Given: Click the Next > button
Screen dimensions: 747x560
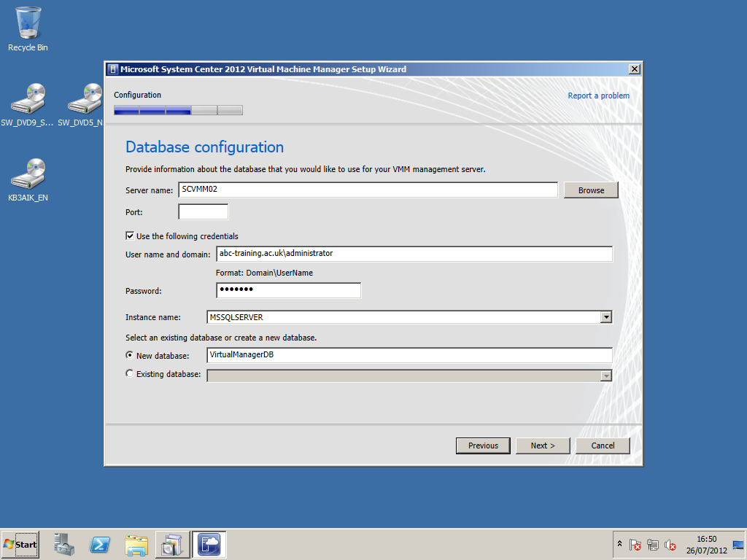Looking at the screenshot, I should point(543,446).
